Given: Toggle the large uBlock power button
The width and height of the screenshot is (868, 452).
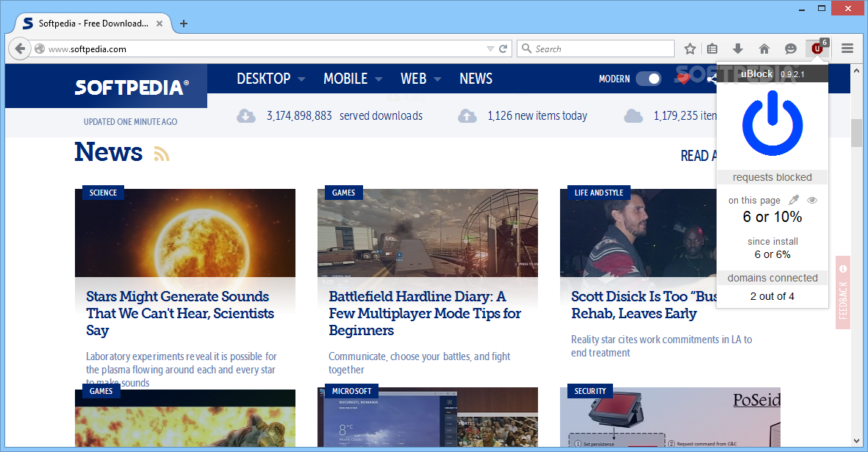Looking at the screenshot, I should point(772,123).
